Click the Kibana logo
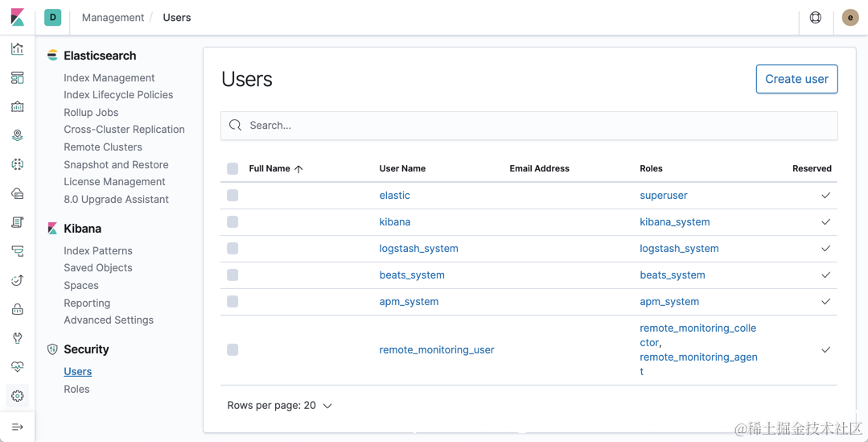The image size is (868, 442). coord(18,17)
